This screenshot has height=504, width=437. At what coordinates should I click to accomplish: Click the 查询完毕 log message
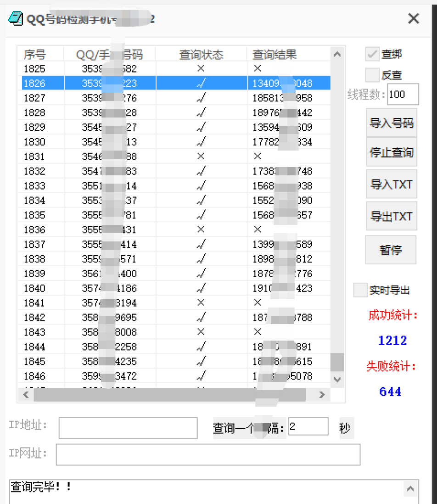coord(40,487)
